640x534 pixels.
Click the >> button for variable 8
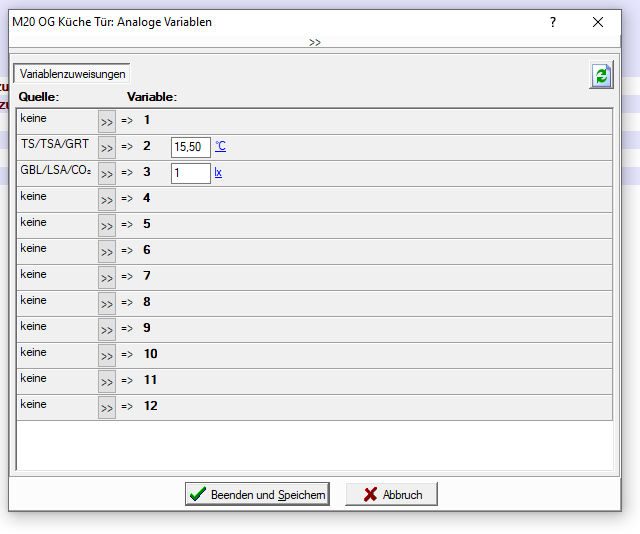click(x=107, y=303)
